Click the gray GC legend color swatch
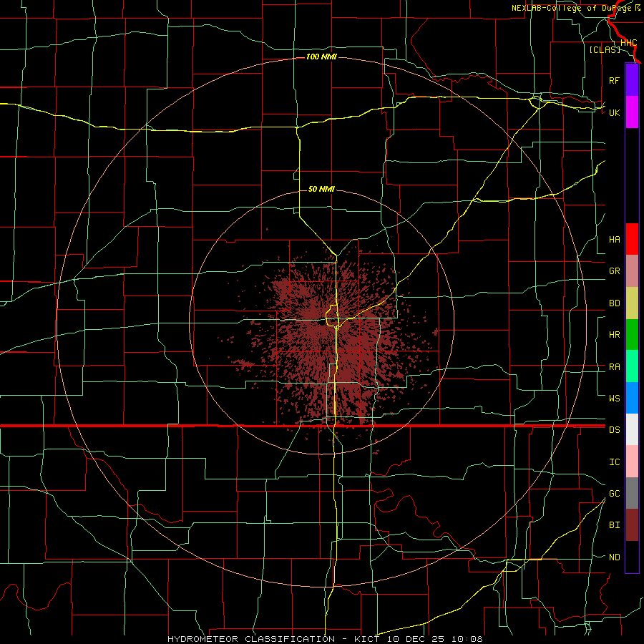Viewport: 644px width, 644px height. tap(632, 493)
